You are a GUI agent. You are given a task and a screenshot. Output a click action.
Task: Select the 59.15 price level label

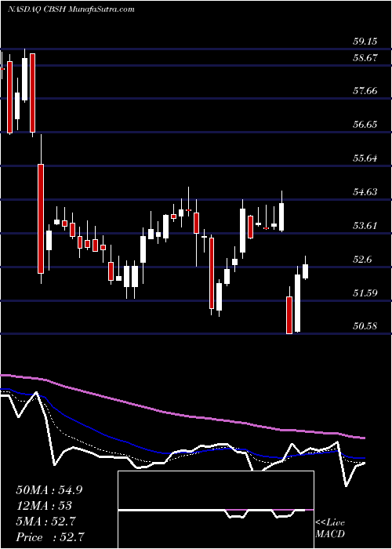point(365,42)
